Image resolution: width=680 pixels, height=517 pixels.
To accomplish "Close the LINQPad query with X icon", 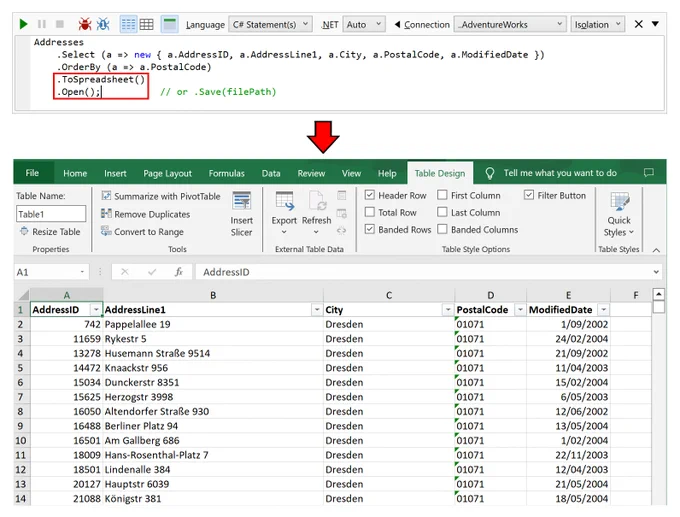I will pos(638,24).
